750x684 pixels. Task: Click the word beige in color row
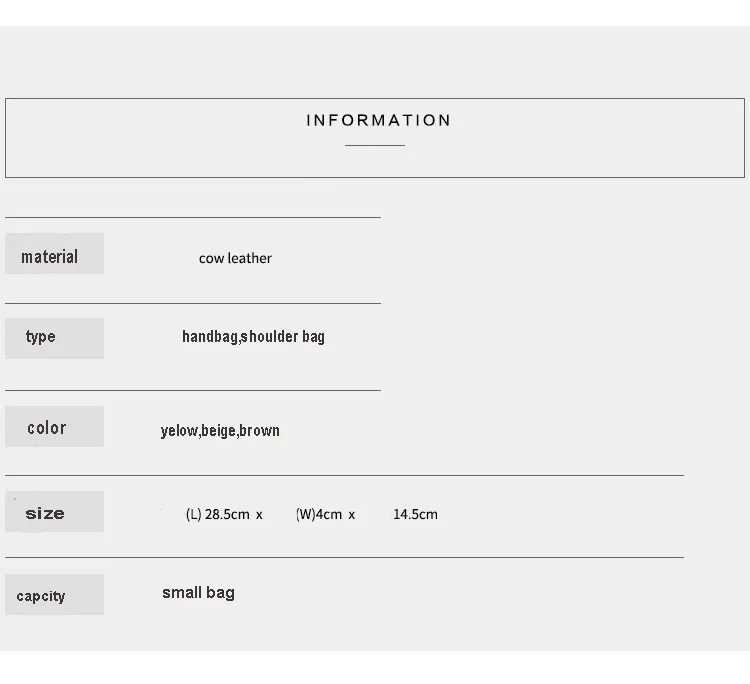tap(219, 431)
